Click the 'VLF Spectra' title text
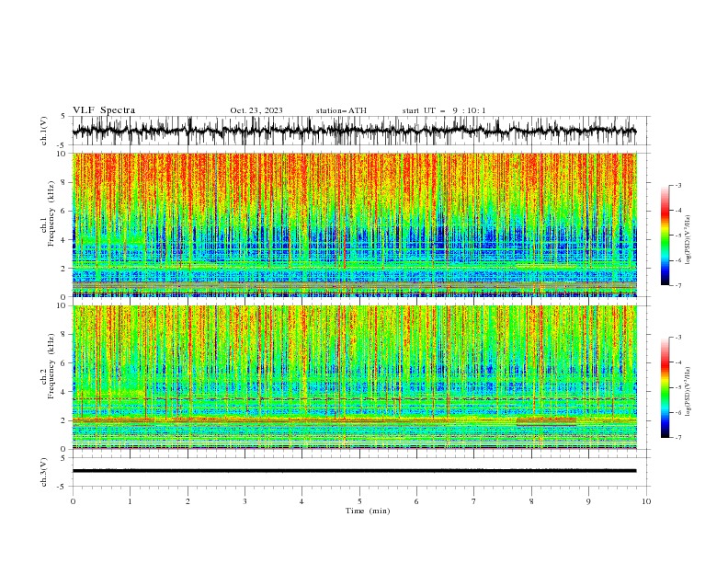Screen dimensions: 728x563 click(104, 110)
